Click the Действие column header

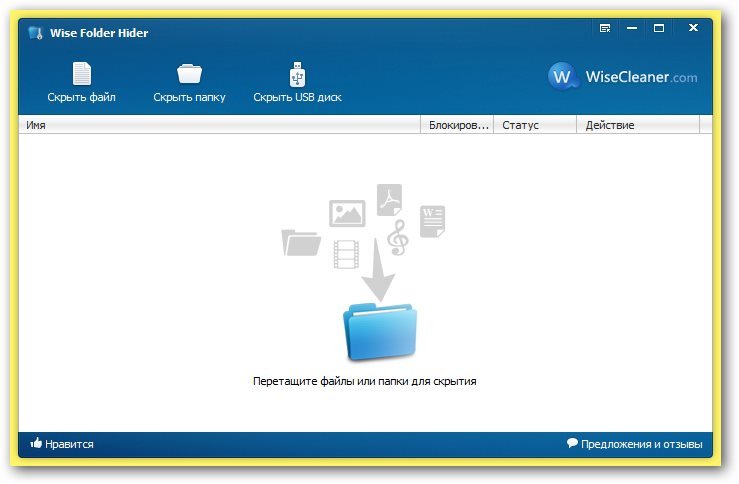tap(637, 125)
